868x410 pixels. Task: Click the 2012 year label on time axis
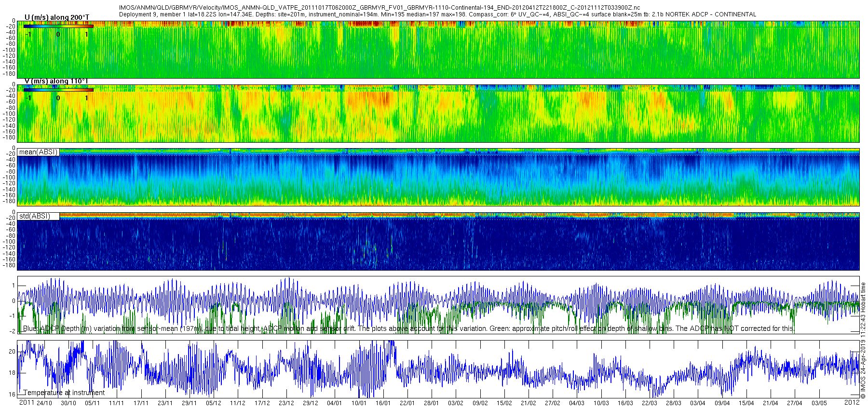(852, 402)
